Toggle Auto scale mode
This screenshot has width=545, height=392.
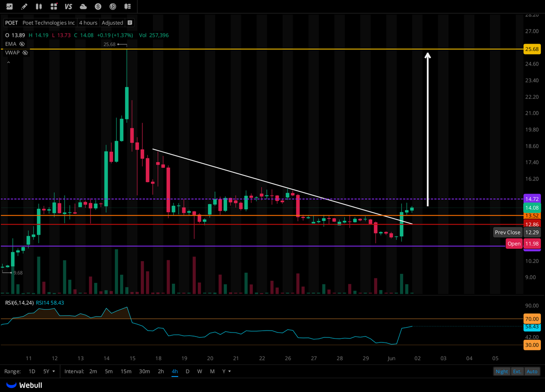click(x=532, y=372)
